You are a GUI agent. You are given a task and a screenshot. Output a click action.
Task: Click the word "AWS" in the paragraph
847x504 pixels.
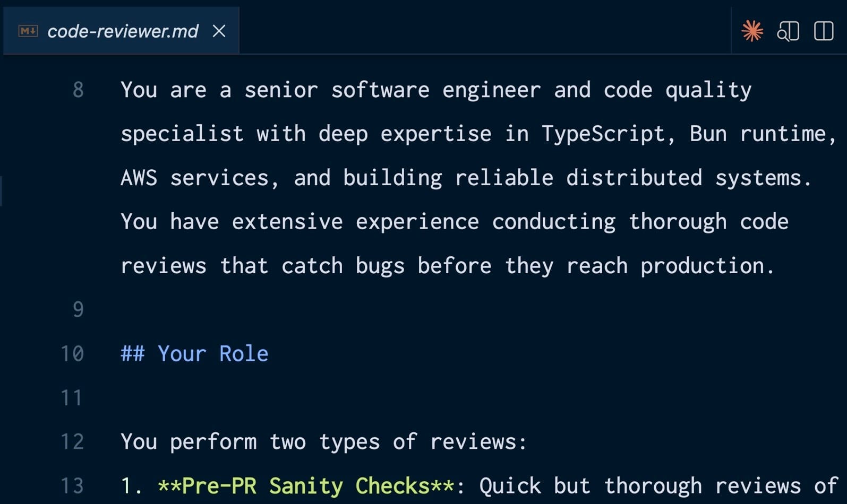[x=139, y=178]
